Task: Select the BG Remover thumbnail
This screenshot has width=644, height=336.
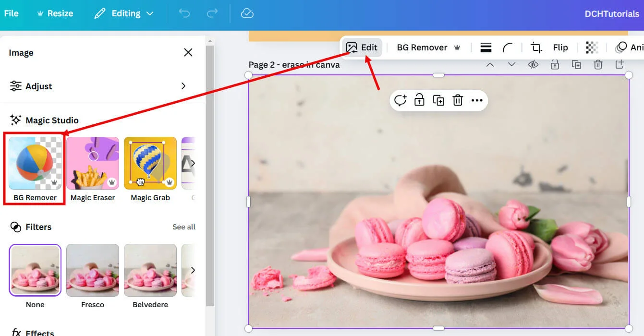Action: coord(35,163)
